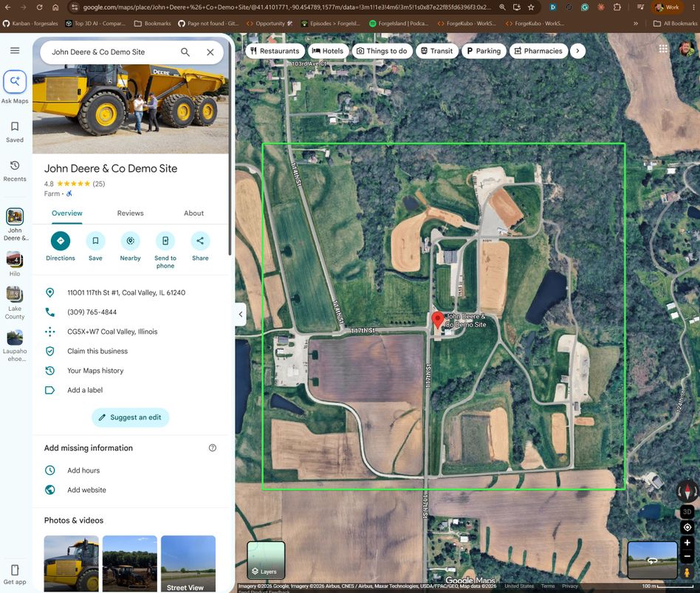Save this place with the Save icon
Viewport: 700px width, 593px height.
[95, 241]
